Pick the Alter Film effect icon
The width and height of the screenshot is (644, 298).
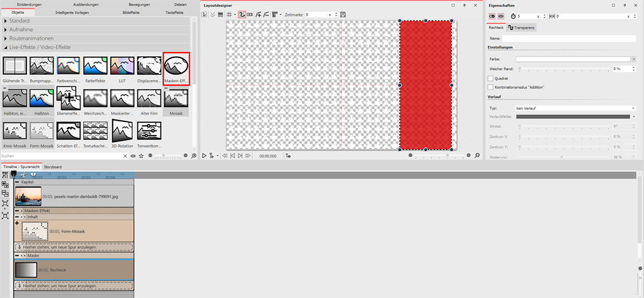pos(149,99)
